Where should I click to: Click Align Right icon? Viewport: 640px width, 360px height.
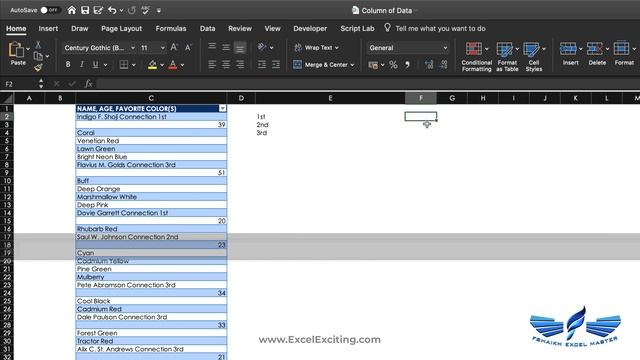[240, 64]
